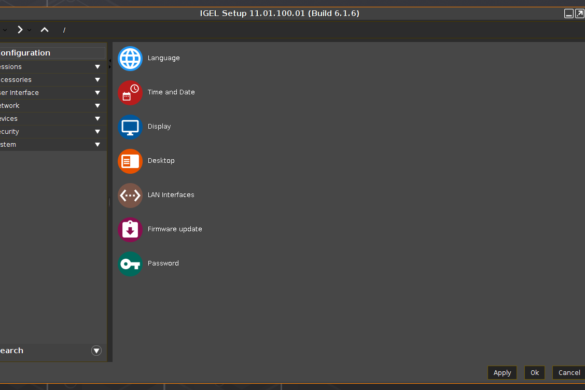Select Security in configuration tree
Image resolution: width=585 pixels, height=390 pixels.
coord(52,132)
